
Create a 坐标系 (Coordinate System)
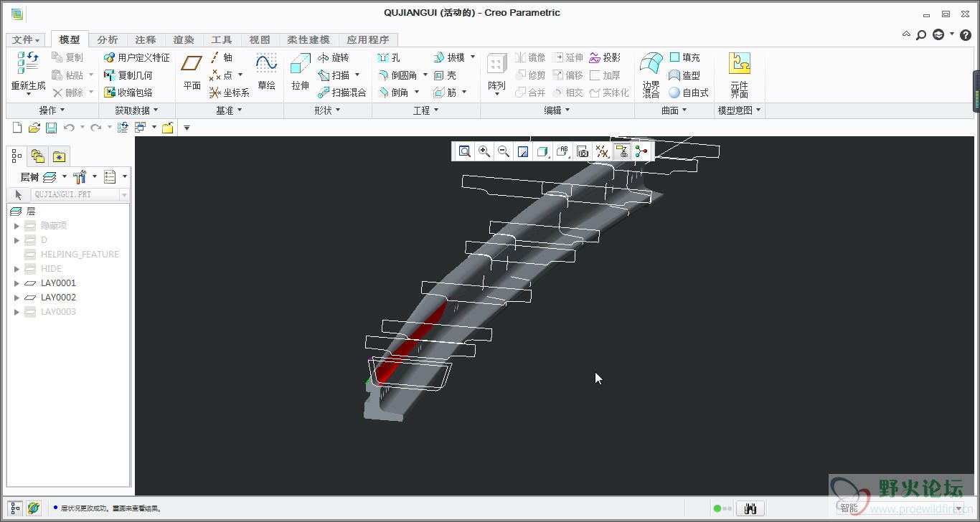click(x=230, y=92)
